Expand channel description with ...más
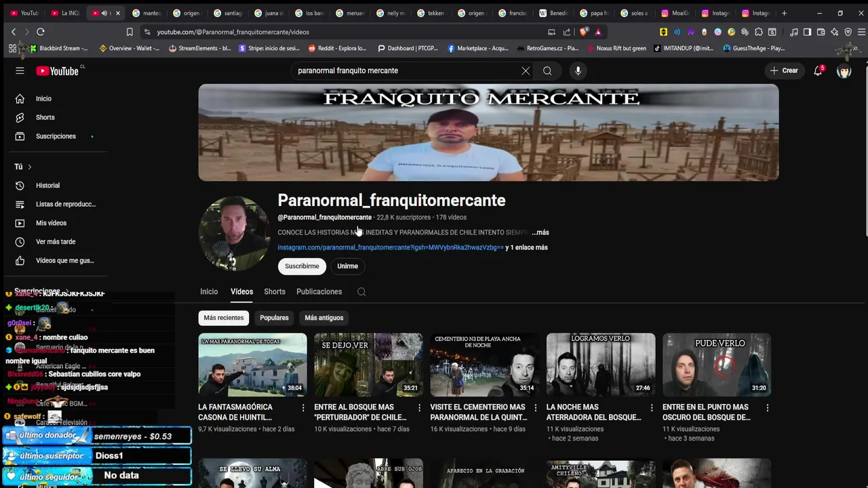 click(x=540, y=232)
